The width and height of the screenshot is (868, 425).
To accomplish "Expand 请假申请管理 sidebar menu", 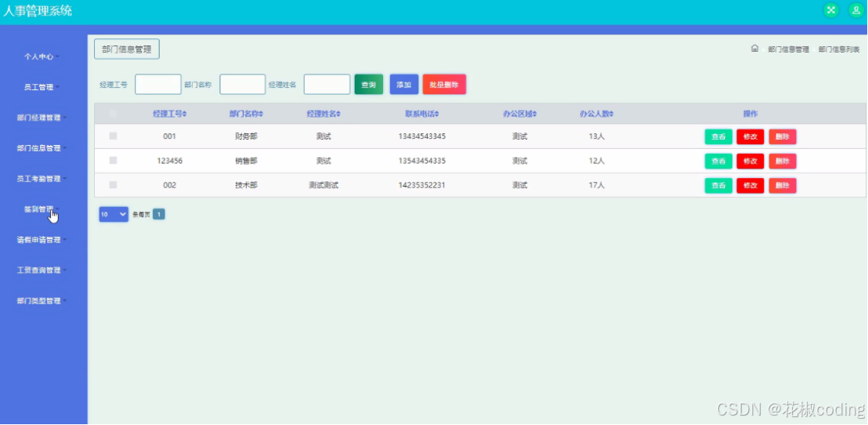I will pos(42,240).
